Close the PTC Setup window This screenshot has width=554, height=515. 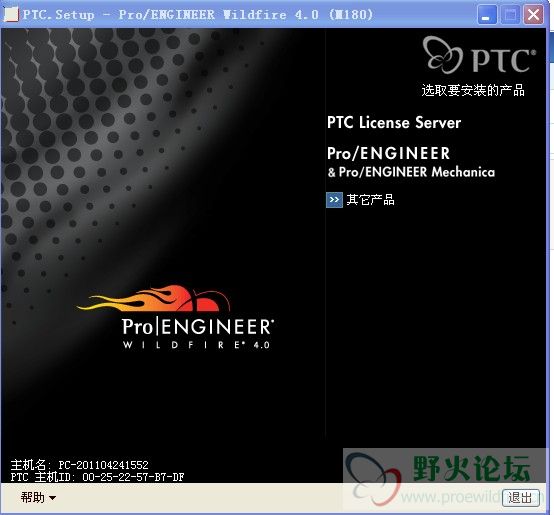point(533,15)
